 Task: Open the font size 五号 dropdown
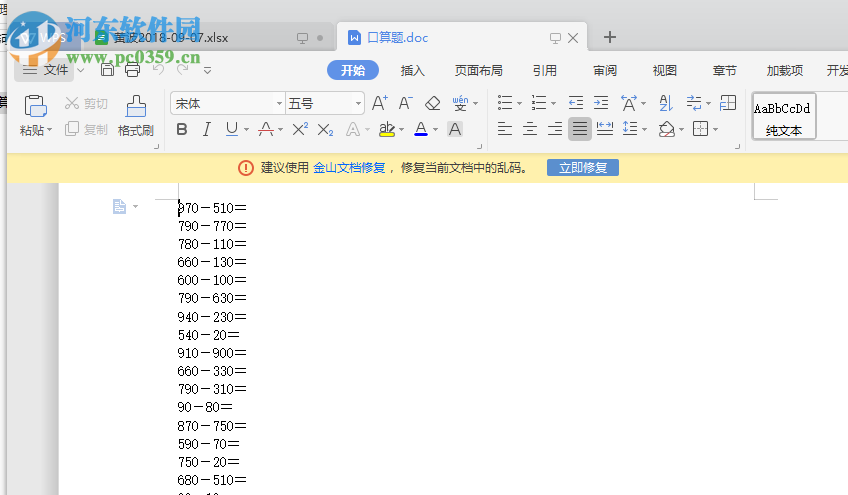pyautogui.click(x=358, y=103)
